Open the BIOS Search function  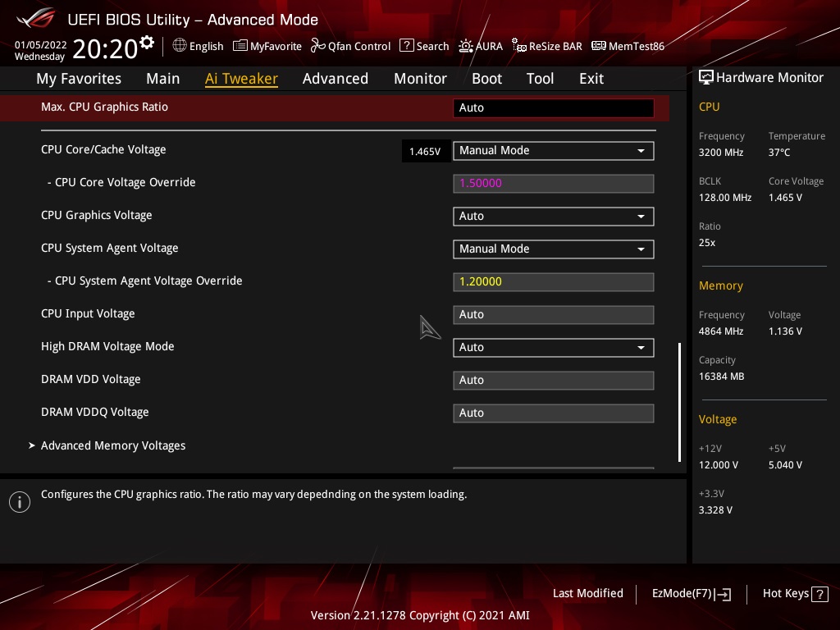(424, 46)
